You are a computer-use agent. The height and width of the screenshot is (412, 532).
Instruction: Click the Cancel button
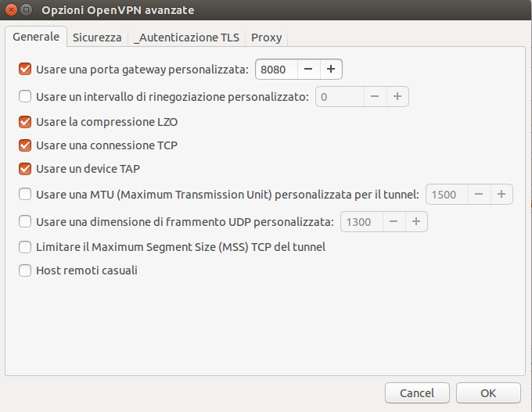click(416, 392)
